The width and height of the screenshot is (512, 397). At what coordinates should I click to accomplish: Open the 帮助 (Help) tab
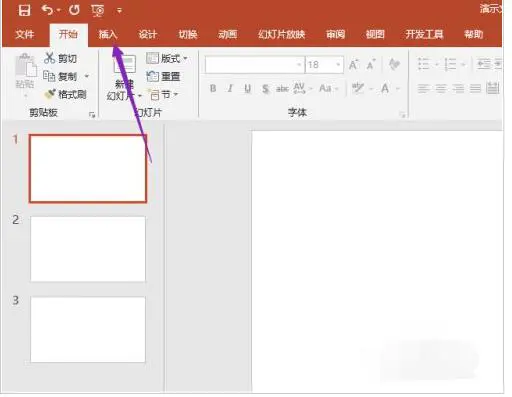coord(473,34)
